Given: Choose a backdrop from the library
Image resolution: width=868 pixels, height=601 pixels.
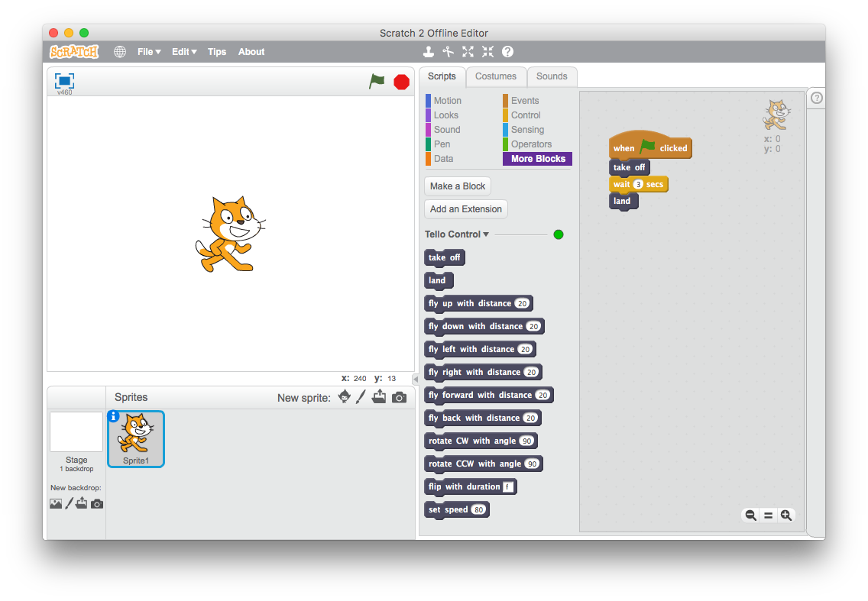Looking at the screenshot, I should (x=56, y=503).
